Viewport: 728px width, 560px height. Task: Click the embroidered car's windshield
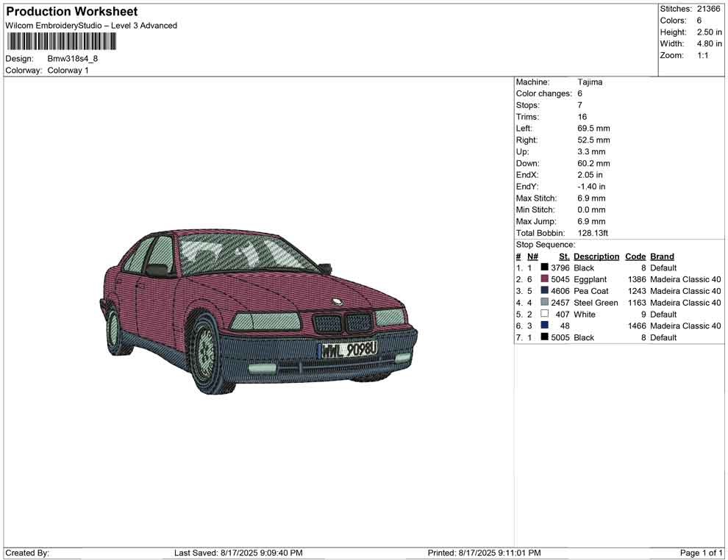coord(242,254)
